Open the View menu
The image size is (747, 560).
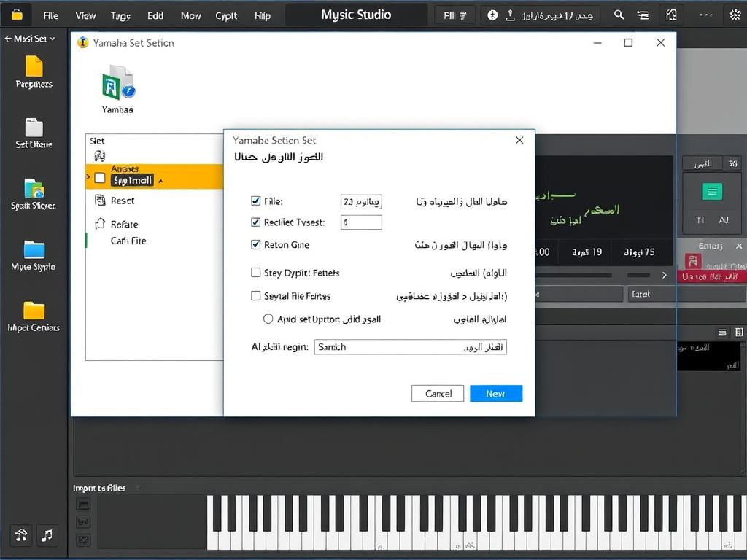86,16
